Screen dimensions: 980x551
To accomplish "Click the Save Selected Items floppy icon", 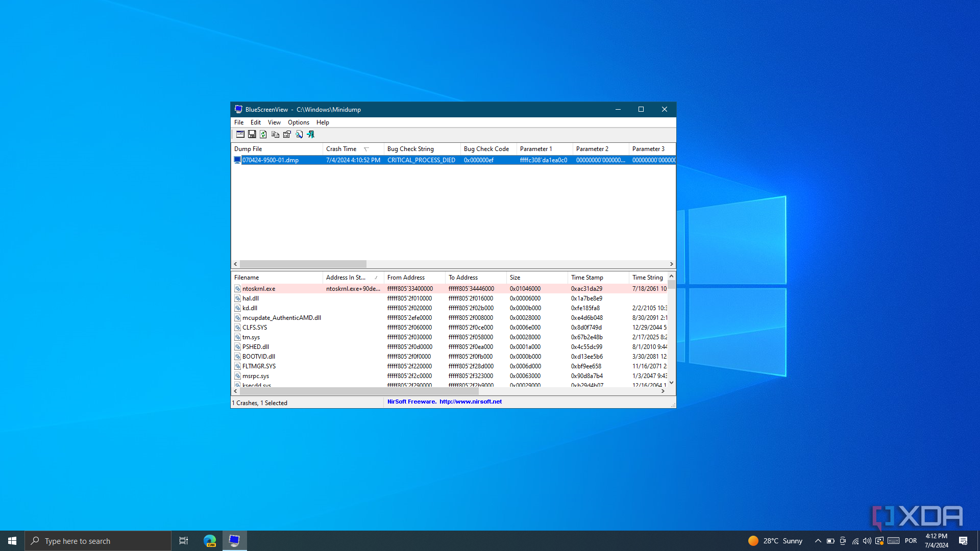I will [252, 134].
